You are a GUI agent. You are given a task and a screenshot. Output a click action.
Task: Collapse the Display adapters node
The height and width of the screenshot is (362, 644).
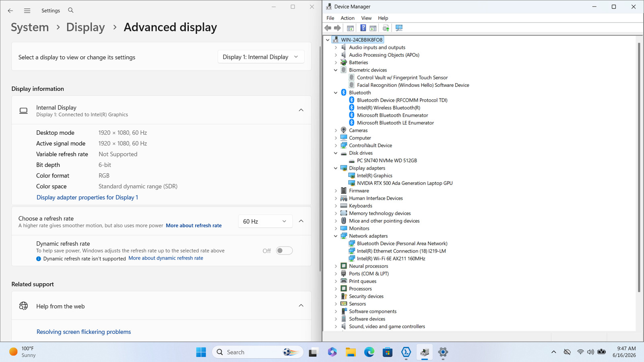pyautogui.click(x=336, y=168)
